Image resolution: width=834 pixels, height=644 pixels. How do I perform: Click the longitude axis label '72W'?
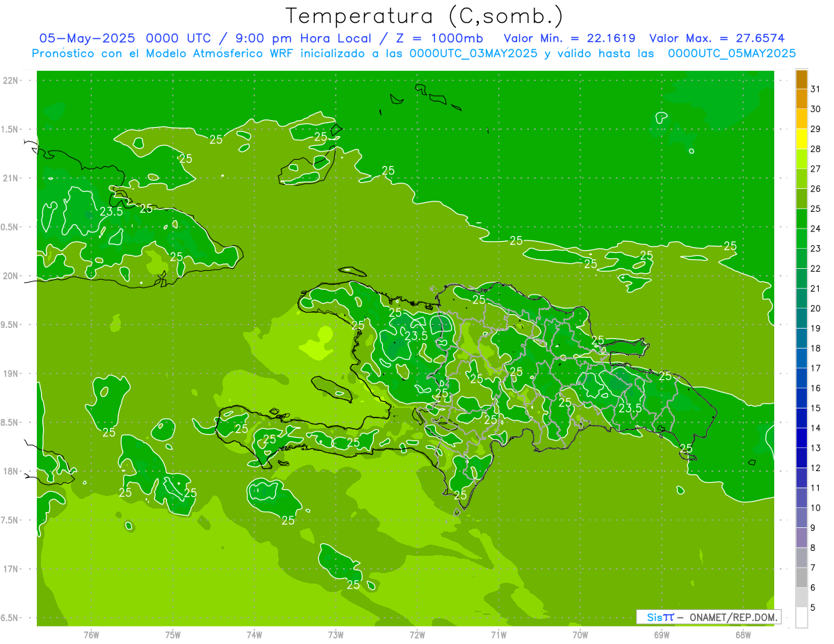tap(418, 634)
